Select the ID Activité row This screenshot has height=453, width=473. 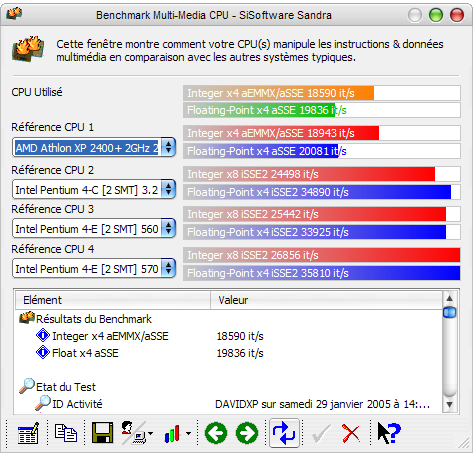[x=229, y=404]
